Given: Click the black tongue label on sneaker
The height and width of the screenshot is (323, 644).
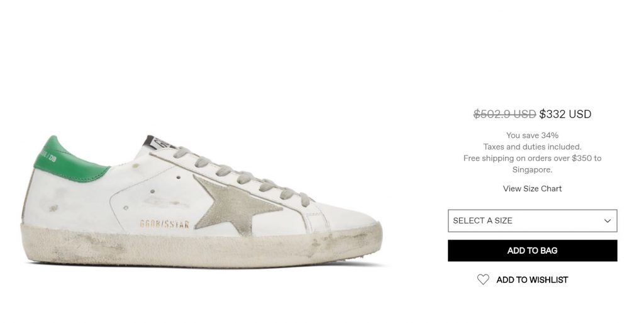Looking at the screenshot, I should tap(155, 142).
